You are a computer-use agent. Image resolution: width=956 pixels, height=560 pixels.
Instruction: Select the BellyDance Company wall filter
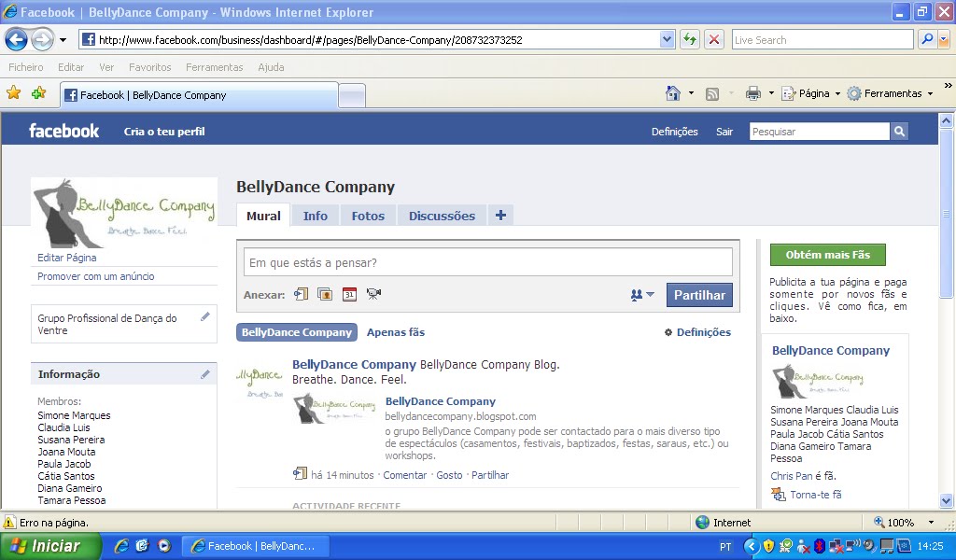297,332
